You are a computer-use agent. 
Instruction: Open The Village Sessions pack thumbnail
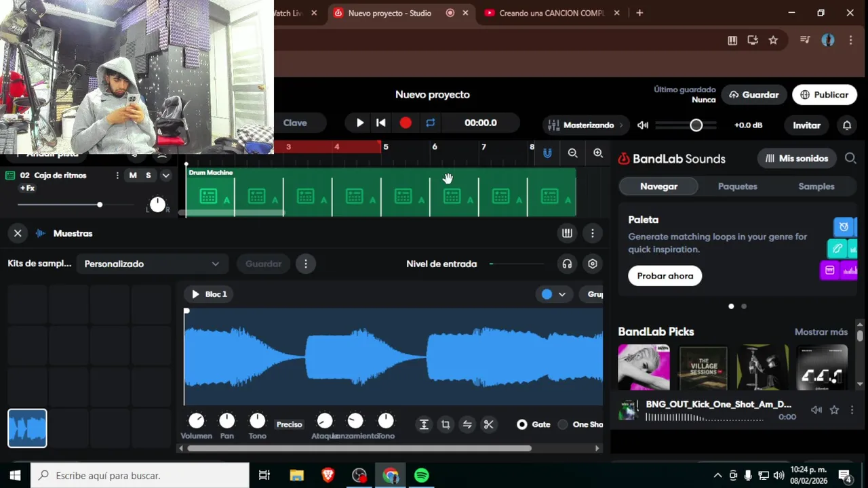pos(703,368)
